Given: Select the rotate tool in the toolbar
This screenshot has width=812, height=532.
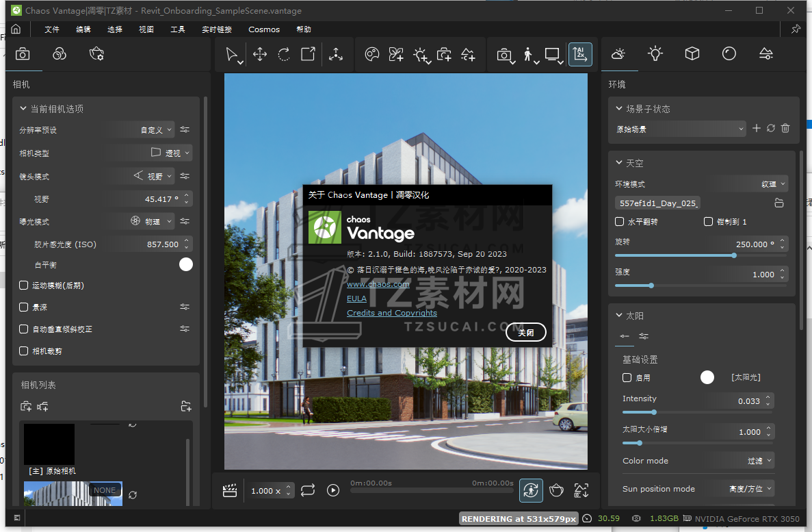Looking at the screenshot, I should pos(284,55).
